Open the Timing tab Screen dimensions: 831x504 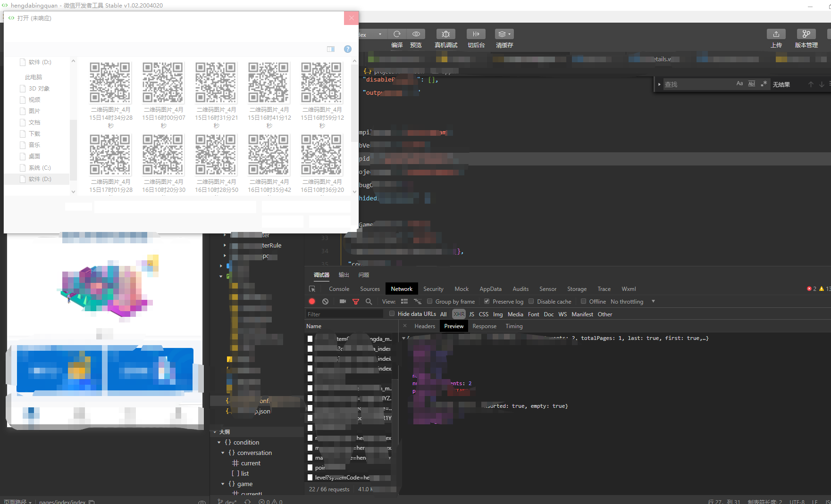[514, 326]
